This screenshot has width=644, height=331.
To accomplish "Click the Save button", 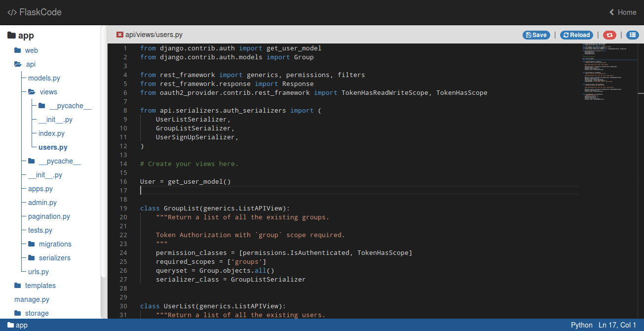I will point(536,35).
